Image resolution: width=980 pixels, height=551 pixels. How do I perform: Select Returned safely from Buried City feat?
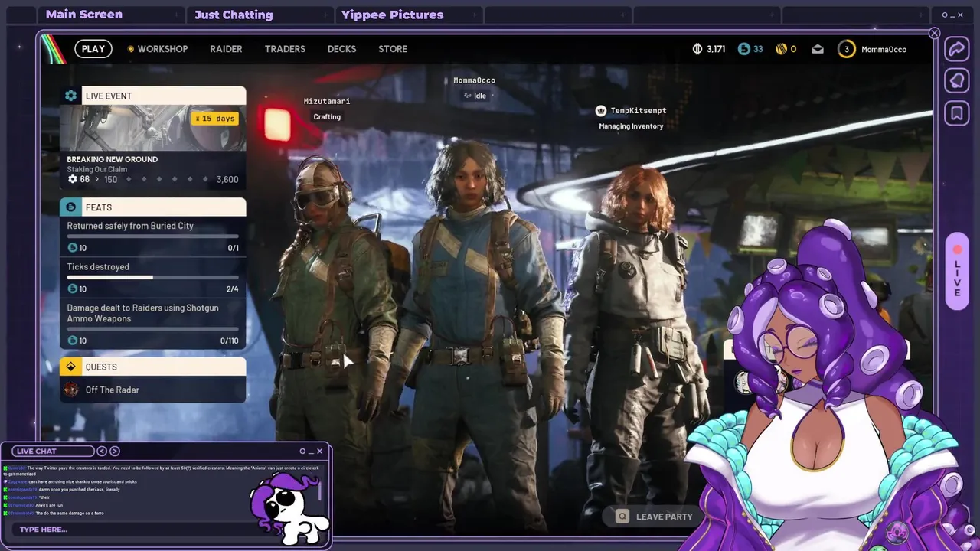tap(153, 236)
